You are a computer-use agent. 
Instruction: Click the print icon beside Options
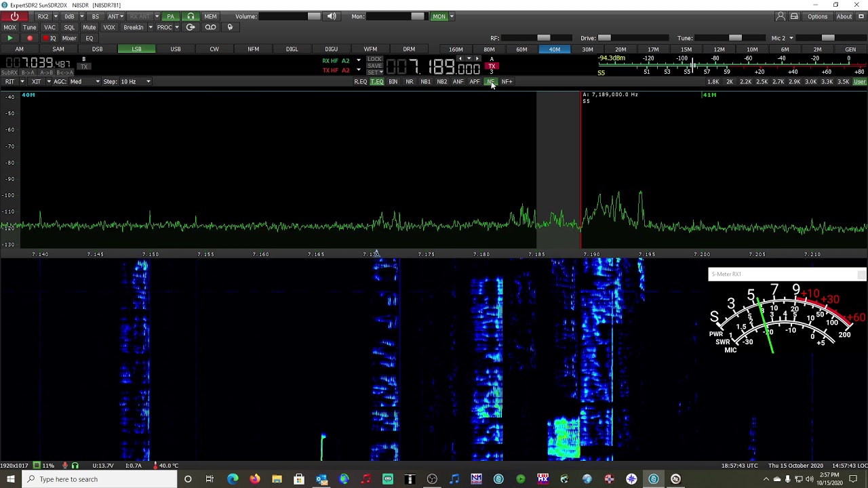tap(794, 16)
